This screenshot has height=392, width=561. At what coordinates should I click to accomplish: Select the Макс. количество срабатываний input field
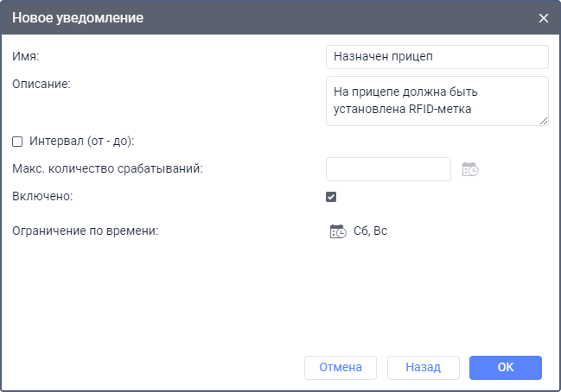(388, 169)
